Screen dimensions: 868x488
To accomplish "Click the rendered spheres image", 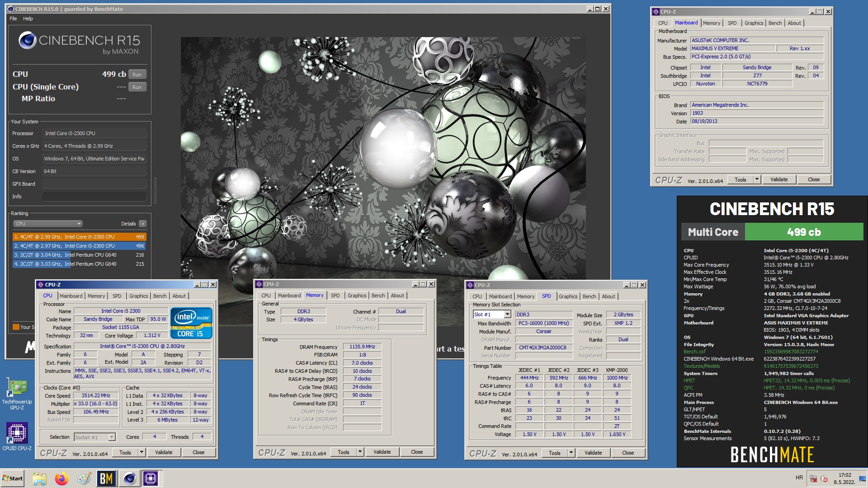I will (x=383, y=158).
